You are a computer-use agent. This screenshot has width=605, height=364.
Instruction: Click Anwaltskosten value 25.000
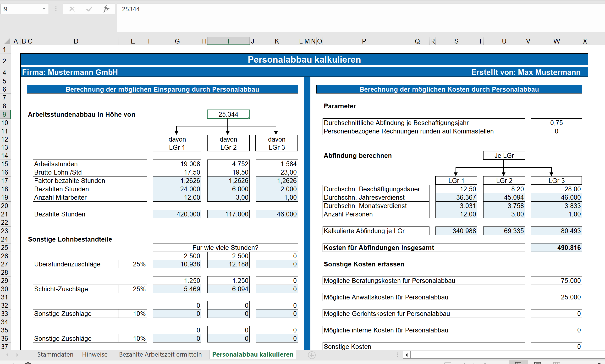(x=556, y=297)
